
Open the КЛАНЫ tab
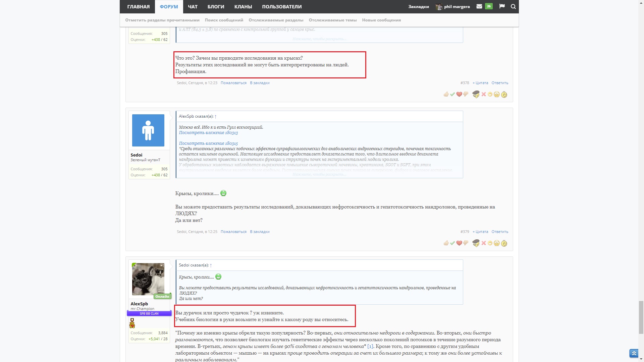click(x=243, y=7)
